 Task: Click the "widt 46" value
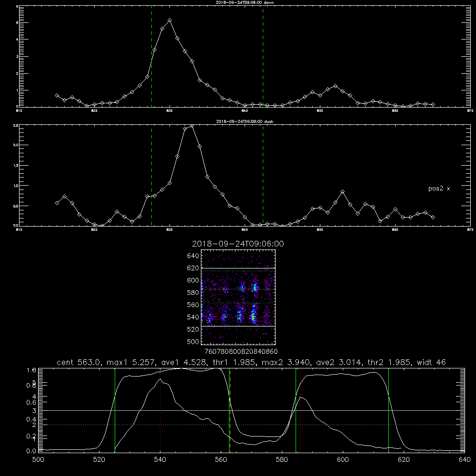pos(431,362)
